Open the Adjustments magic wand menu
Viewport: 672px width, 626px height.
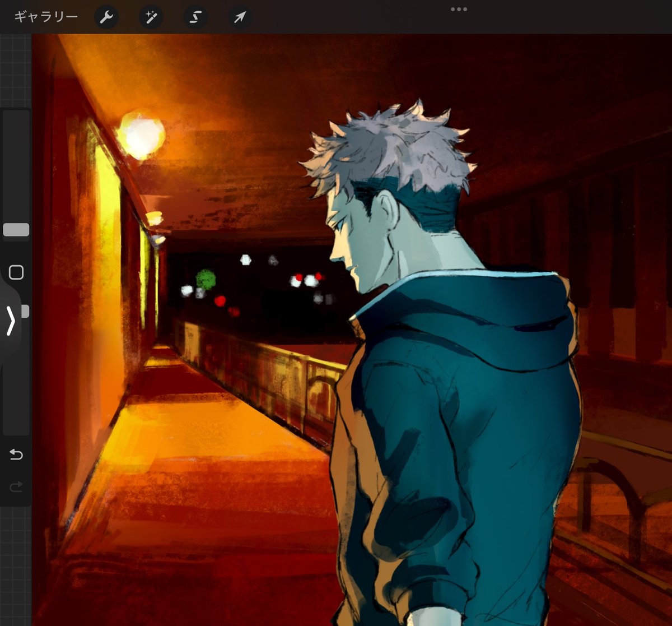click(151, 18)
